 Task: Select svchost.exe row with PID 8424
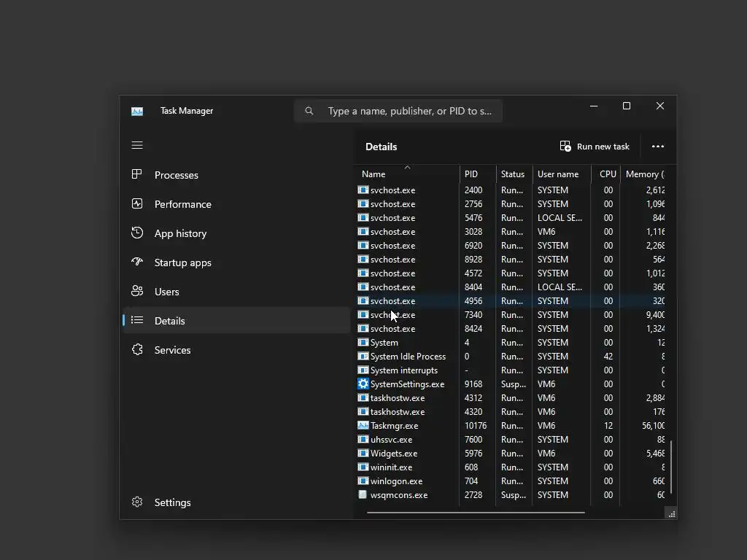click(511, 329)
